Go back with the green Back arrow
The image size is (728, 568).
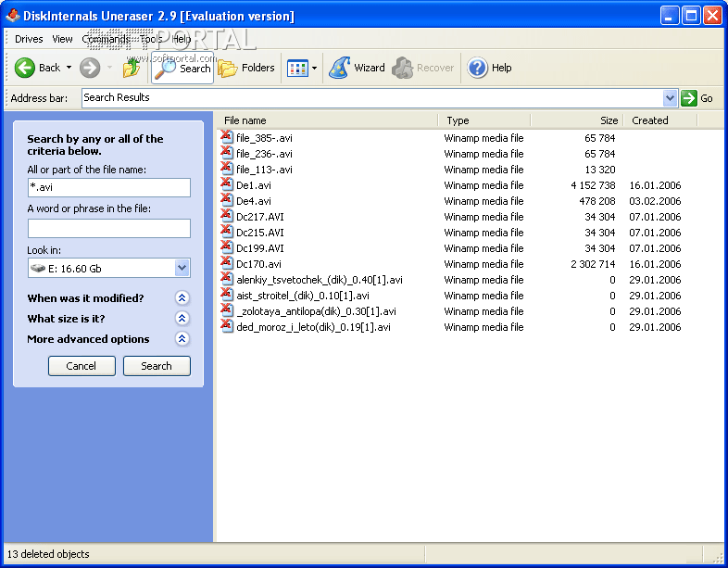pyautogui.click(x=25, y=68)
